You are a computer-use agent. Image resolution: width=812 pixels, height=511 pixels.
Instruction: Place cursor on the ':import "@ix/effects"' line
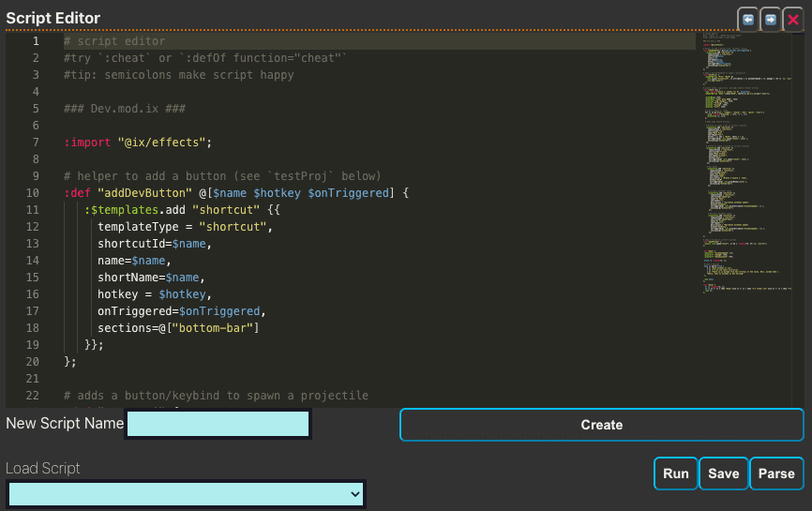pyautogui.click(x=139, y=143)
